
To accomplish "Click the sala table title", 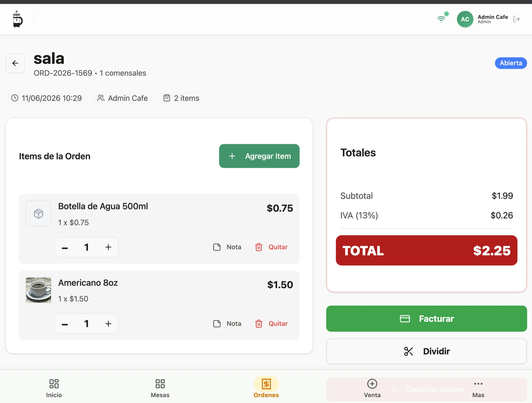I will click(49, 58).
